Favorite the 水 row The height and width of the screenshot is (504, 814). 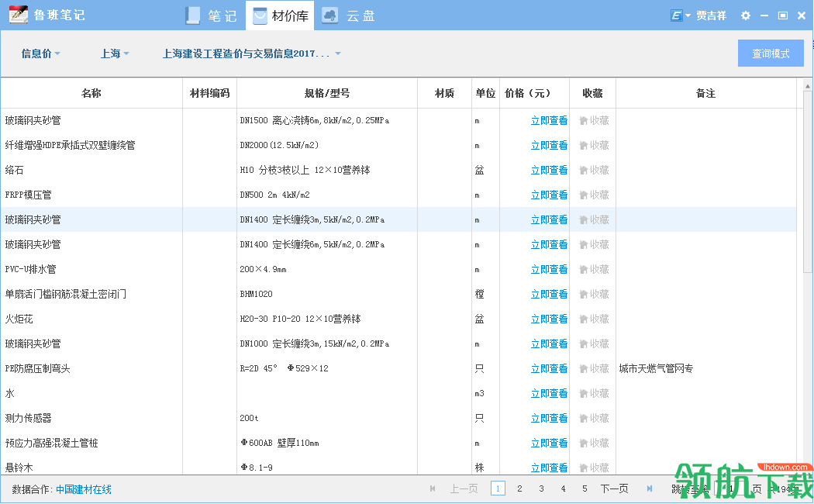pyautogui.click(x=594, y=393)
